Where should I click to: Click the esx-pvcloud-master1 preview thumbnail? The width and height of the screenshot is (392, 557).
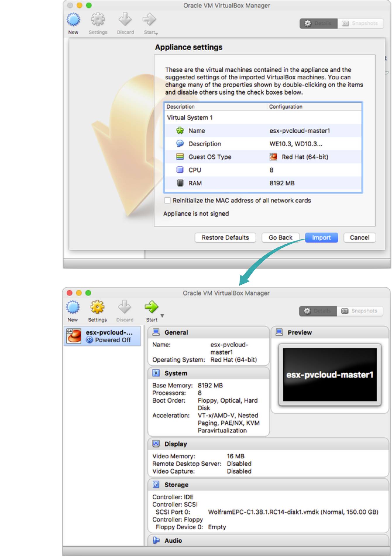tap(330, 375)
